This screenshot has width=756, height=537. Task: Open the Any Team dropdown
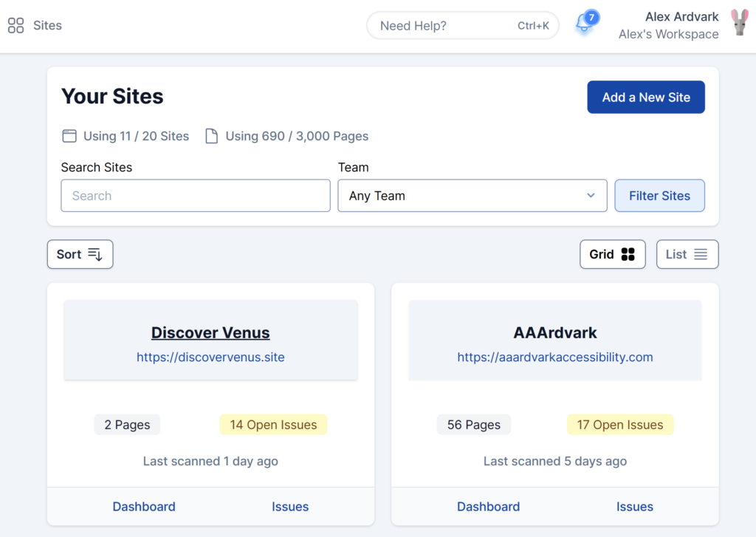click(x=472, y=195)
